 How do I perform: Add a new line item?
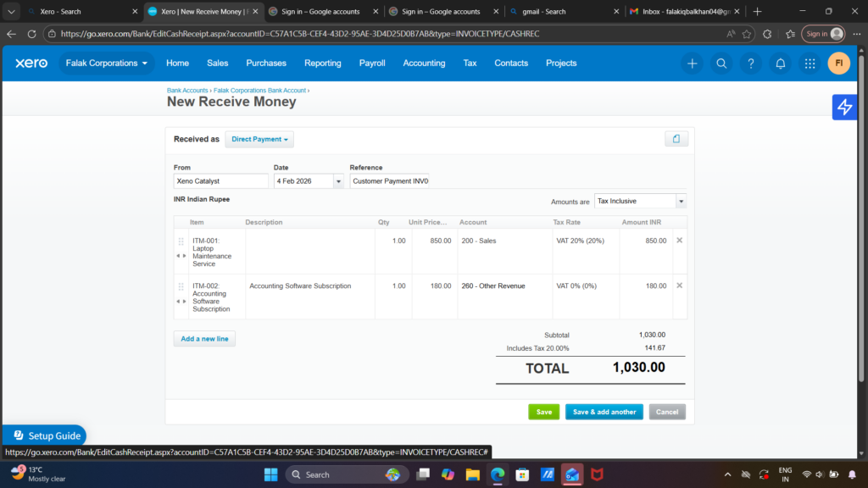(204, 339)
